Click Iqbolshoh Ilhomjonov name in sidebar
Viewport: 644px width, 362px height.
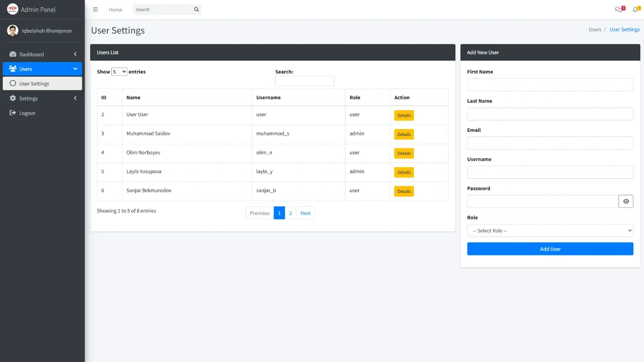47,31
